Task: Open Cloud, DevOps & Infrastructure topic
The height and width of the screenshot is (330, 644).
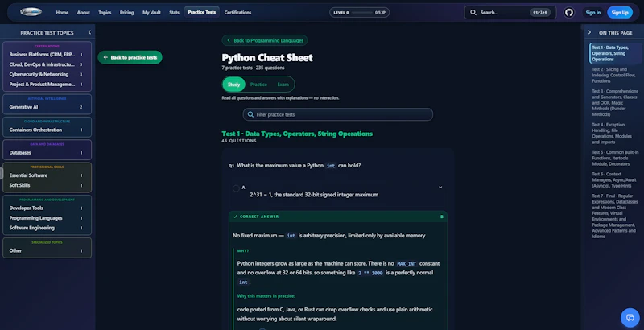Action: [x=47, y=64]
